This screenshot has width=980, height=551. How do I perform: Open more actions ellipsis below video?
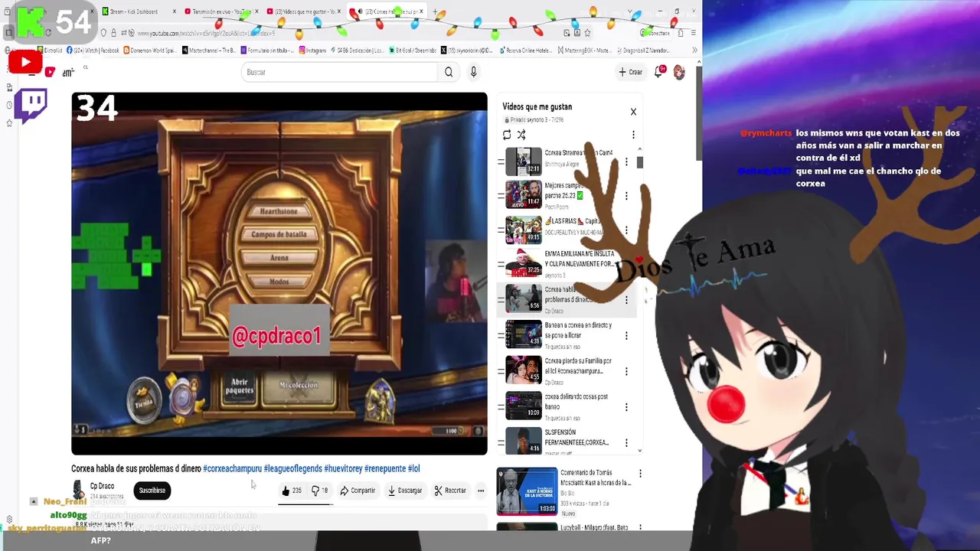pyautogui.click(x=481, y=491)
